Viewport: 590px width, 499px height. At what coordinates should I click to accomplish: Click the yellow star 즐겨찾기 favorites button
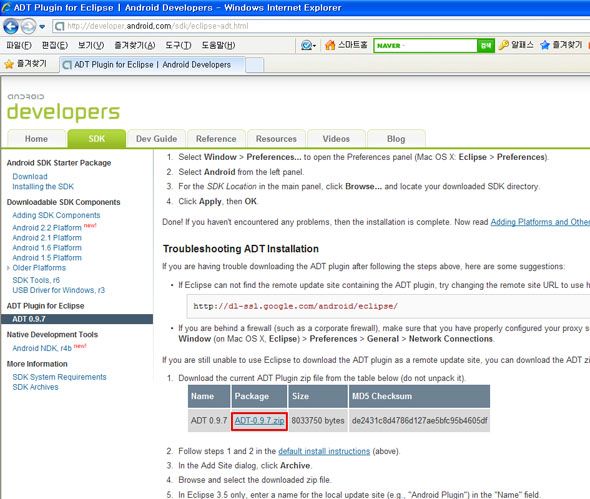25,64
